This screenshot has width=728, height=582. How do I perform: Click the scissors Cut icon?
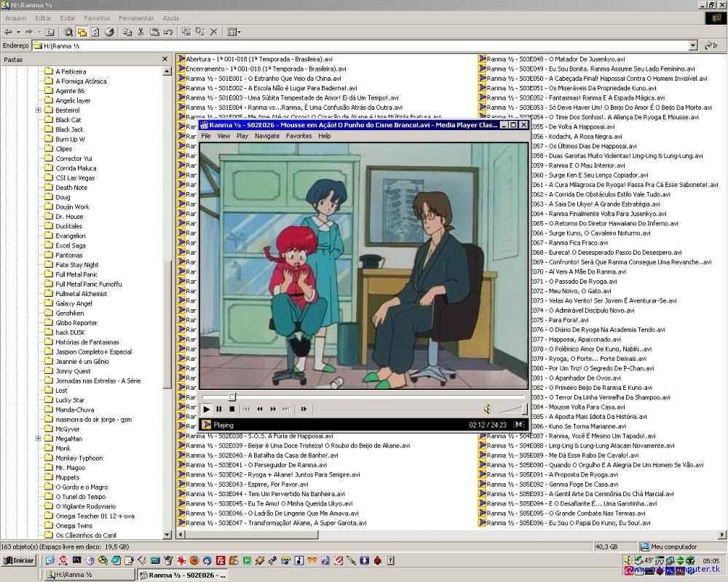141,32
